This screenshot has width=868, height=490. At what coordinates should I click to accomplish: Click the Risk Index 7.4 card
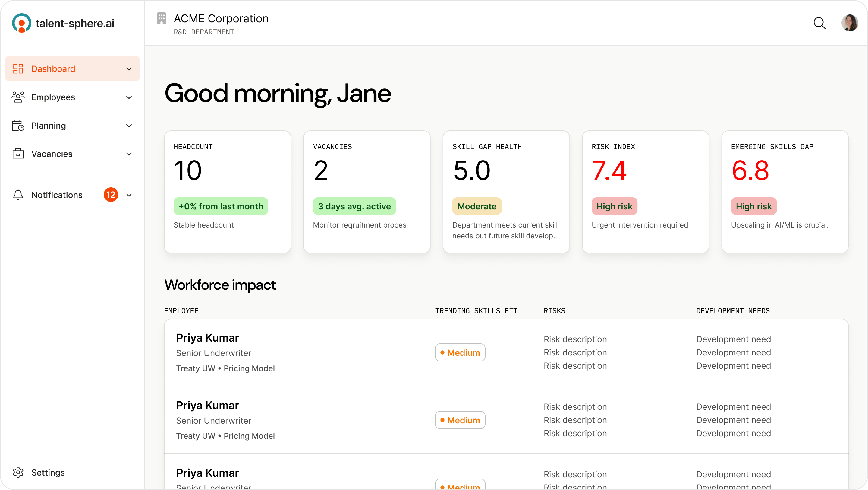pos(645,192)
